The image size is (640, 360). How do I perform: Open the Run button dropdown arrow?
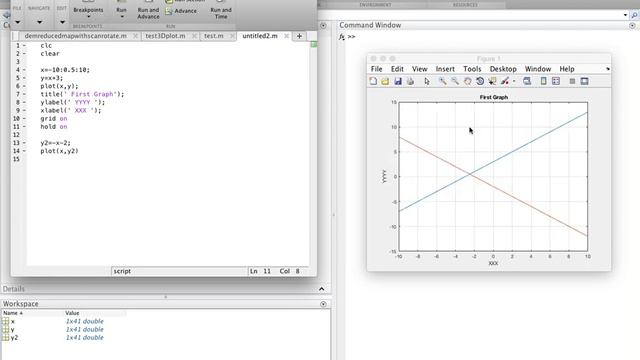pyautogui.click(x=122, y=17)
